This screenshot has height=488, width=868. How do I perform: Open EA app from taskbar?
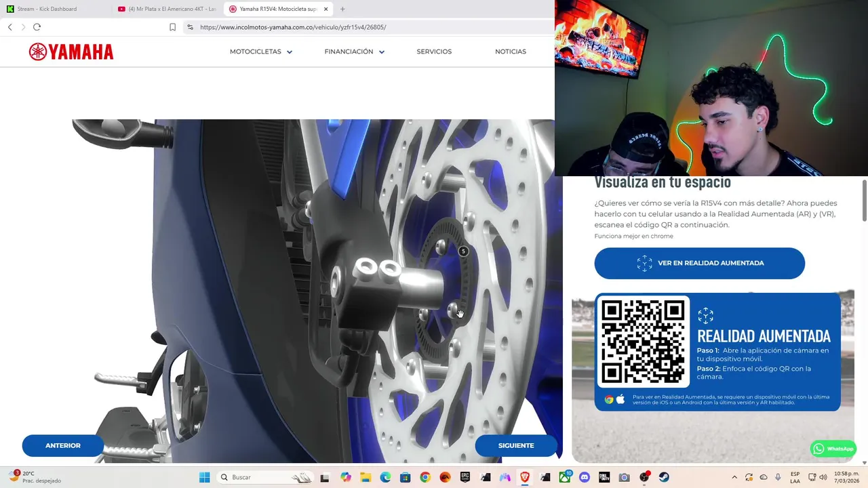(x=445, y=477)
